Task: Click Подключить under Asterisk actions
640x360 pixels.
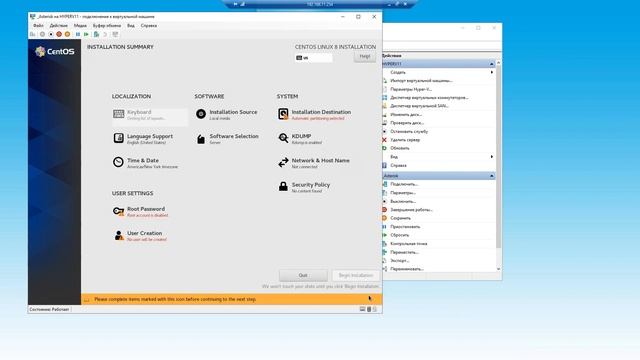Action: point(404,184)
